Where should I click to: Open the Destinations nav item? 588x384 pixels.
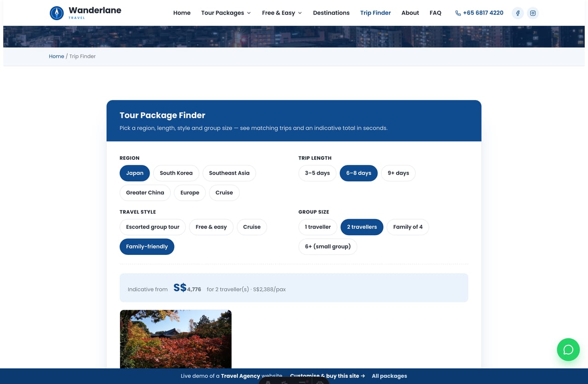click(331, 13)
